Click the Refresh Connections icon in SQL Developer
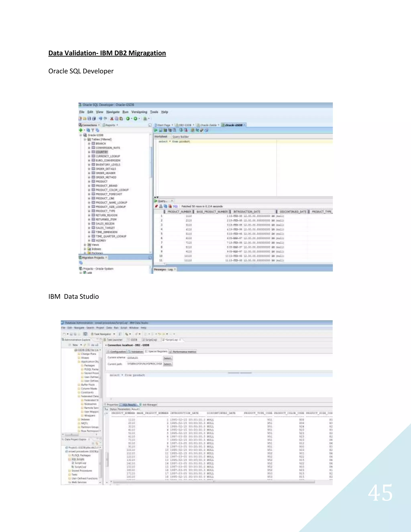Image resolution: width=411 pixels, height=532 pixels. click(88, 130)
